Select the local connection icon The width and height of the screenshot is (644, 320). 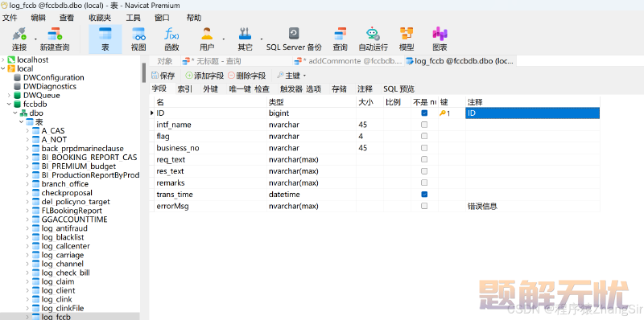[11, 68]
